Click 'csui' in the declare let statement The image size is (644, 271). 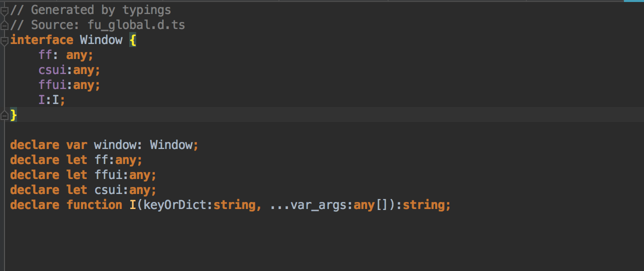(108, 190)
